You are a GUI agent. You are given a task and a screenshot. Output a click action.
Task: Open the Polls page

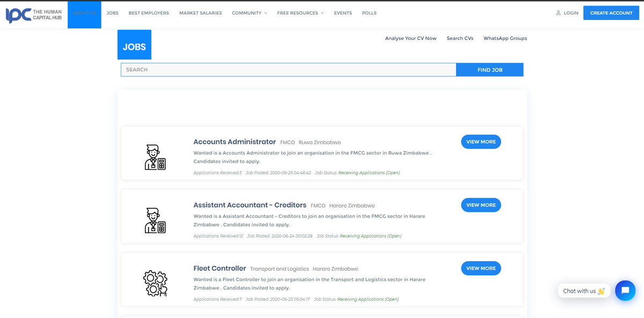[369, 13]
